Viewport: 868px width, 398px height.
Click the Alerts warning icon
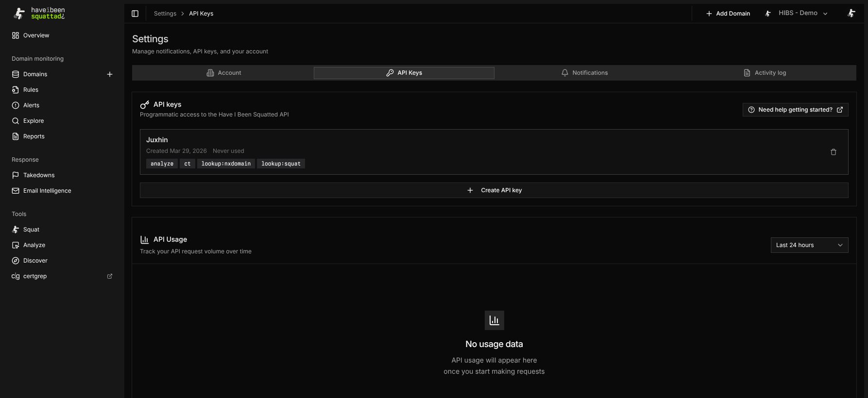coord(16,105)
